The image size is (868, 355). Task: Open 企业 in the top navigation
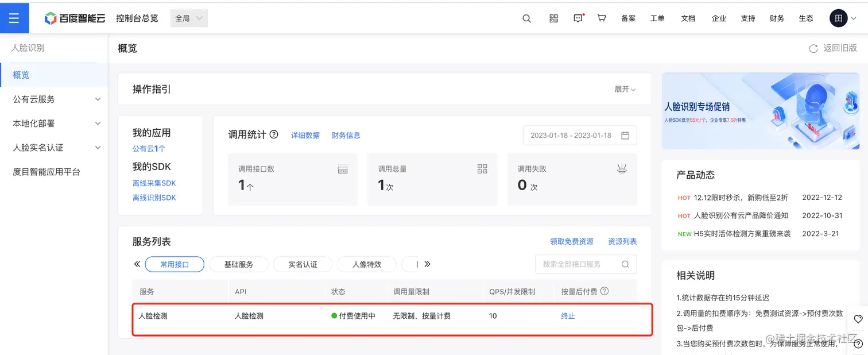click(x=719, y=18)
